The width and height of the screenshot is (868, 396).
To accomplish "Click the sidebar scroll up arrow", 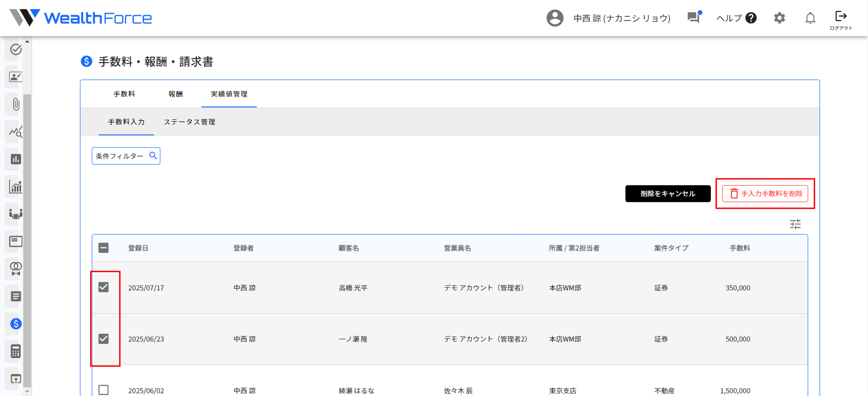I will 27,41.
